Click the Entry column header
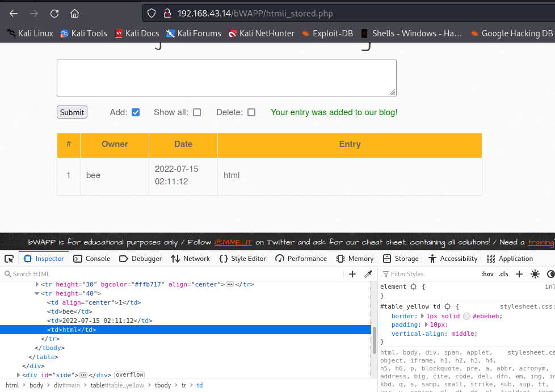The height and width of the screenshot is (392, 555). 350,144
